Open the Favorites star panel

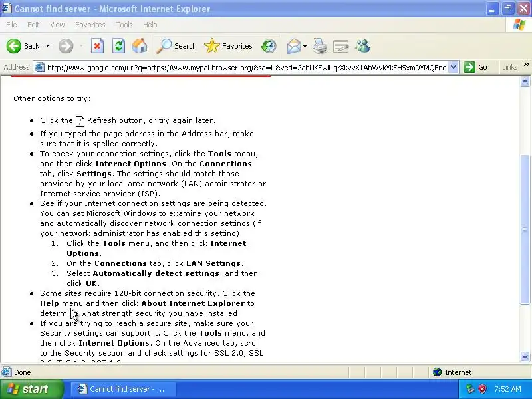[x=212, y=46]
